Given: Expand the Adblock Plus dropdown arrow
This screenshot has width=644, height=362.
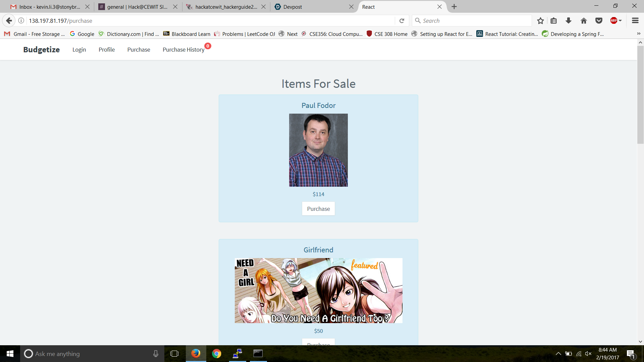Looking at the screenshot, I should [x=620, y=21].
